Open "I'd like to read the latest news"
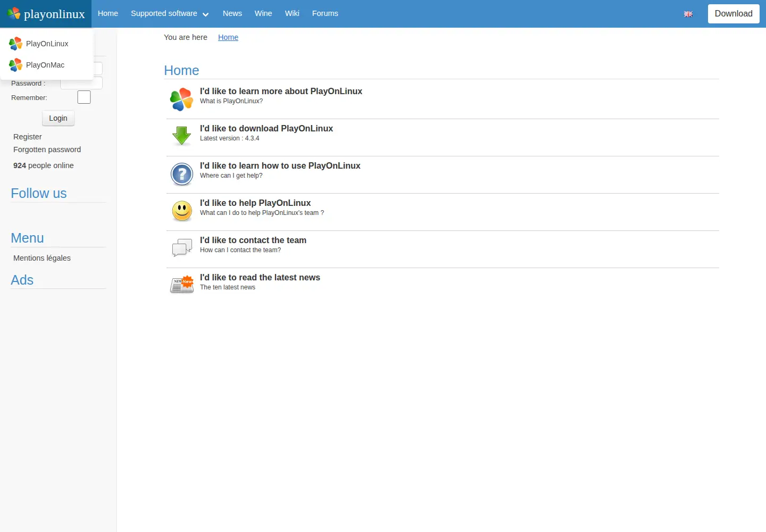The height and width of the screenshot is (532, 766). click(260, 277)
